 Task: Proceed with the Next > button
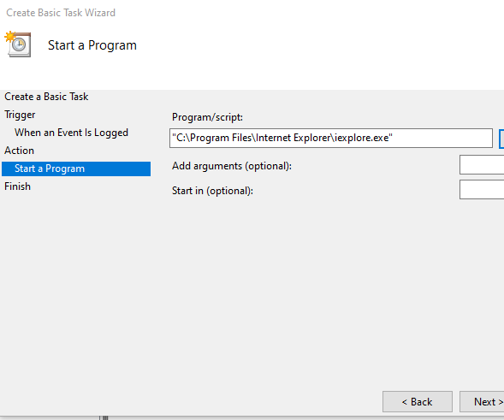[482, 402]
